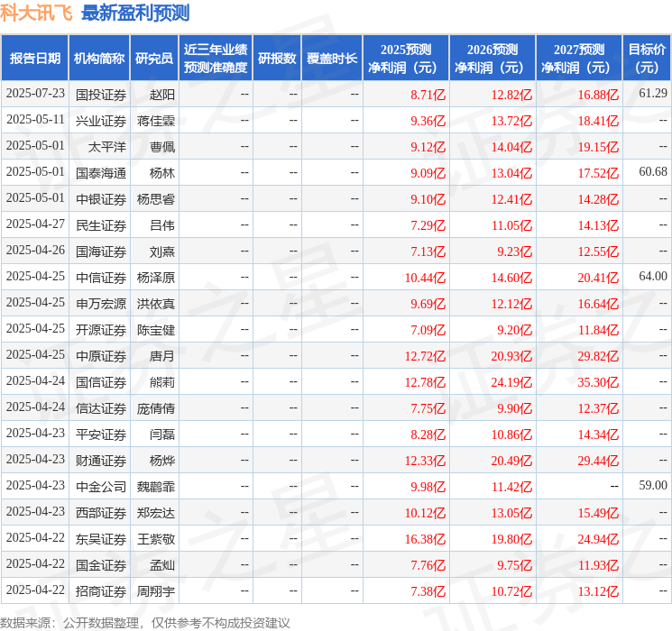Click the 目标价 column header
Screen dimensions: 672x631
coord(647,59)
